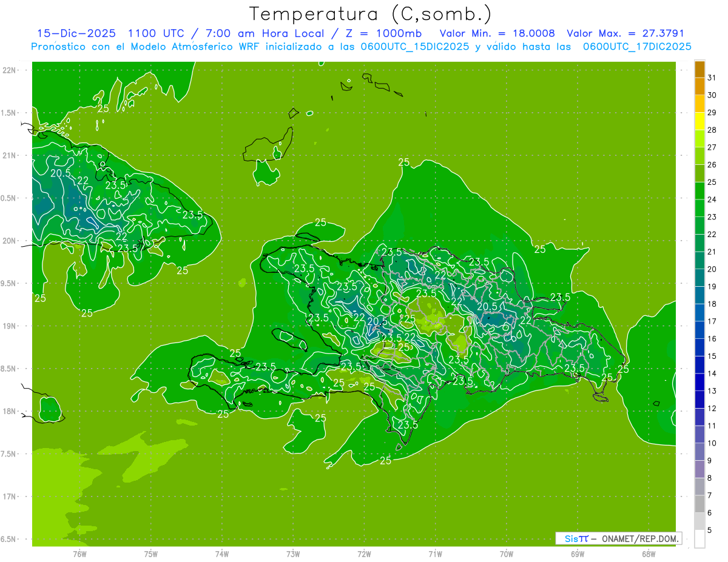Click the yellow colorbar swatch between 28 and 29
Viewport: 728px width, 562px height.
(x=699, y=121)
